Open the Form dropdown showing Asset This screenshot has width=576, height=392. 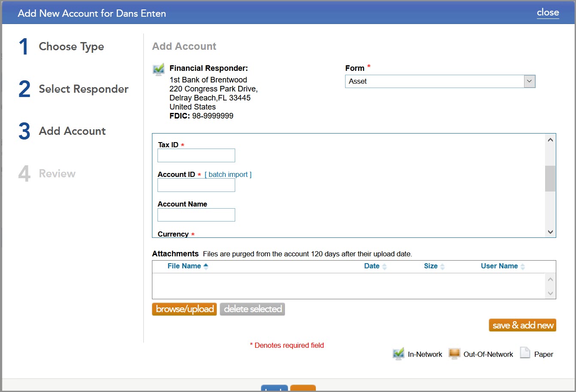529,81
